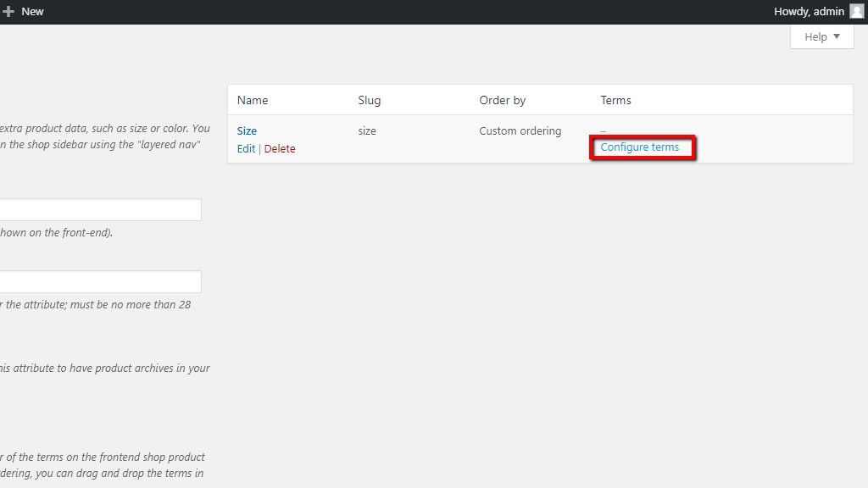Click the attribute name input field
Image resolution: width=868 pixels, height=488 pixels.
coord(102,209)
